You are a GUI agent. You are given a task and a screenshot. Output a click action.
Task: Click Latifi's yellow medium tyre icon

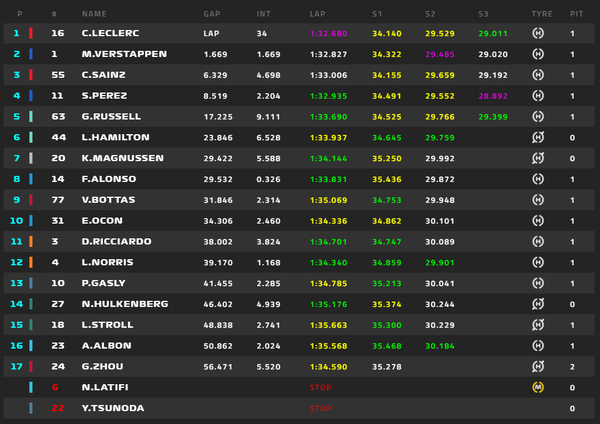tap(538, 387)
